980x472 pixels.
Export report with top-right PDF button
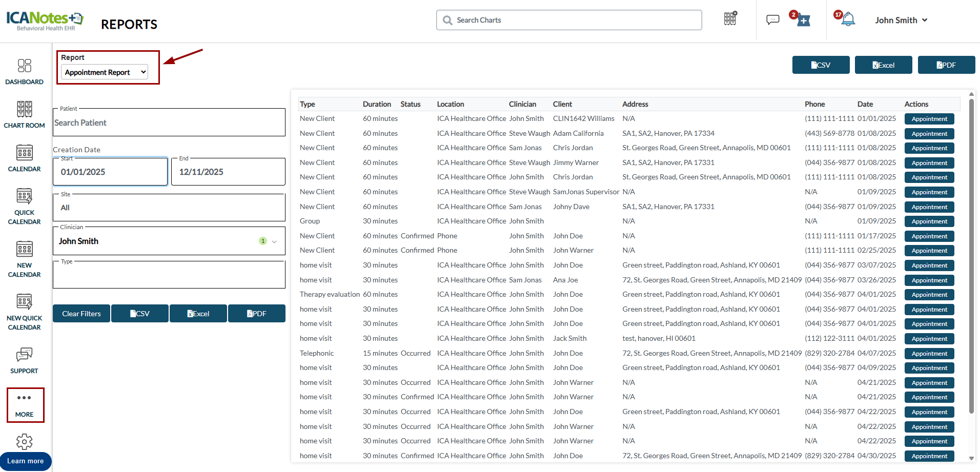click(x=946, y=65)
